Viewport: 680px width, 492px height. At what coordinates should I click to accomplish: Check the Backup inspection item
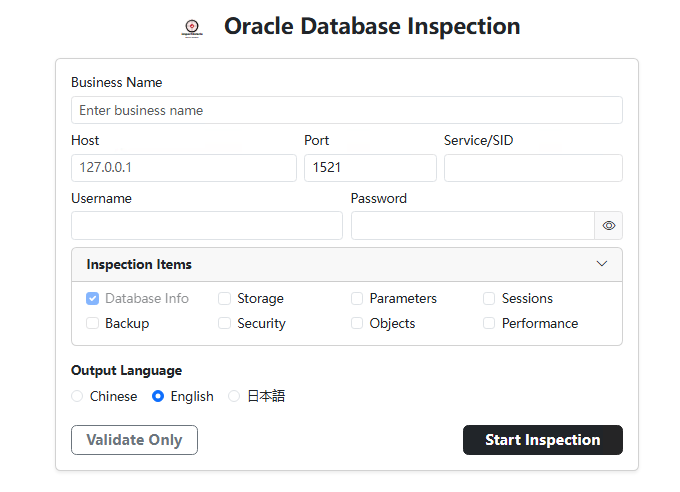92,323
